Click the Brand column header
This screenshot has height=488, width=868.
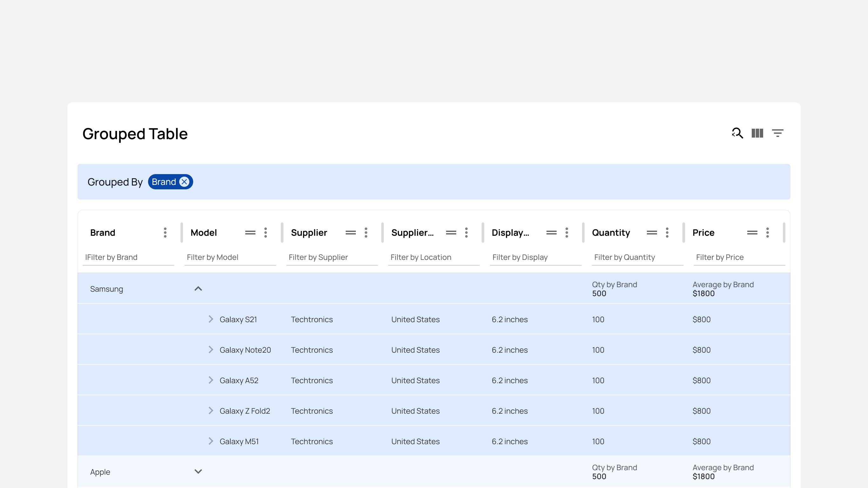(103, 233)
